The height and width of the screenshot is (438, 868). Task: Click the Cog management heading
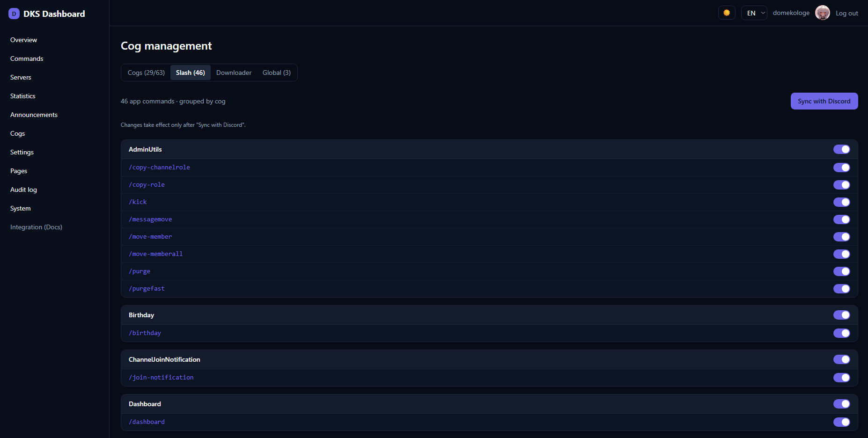click(166, 46)
